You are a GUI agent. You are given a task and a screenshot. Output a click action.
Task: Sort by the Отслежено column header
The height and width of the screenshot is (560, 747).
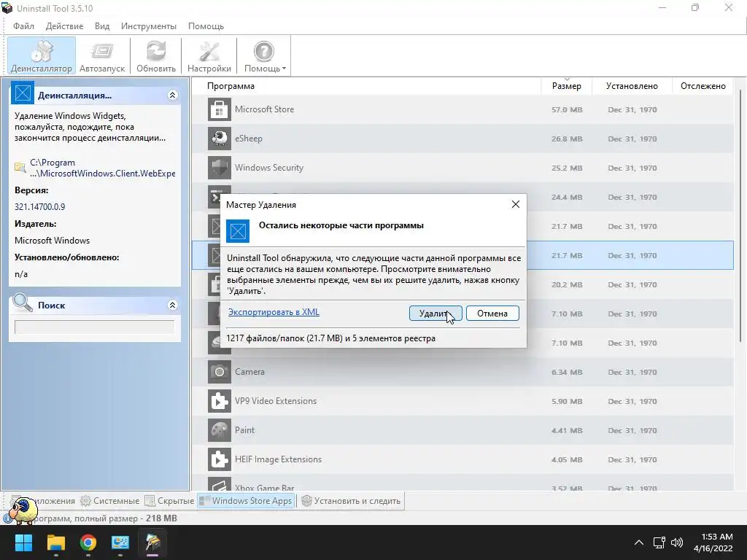click(x=703, y=86)
